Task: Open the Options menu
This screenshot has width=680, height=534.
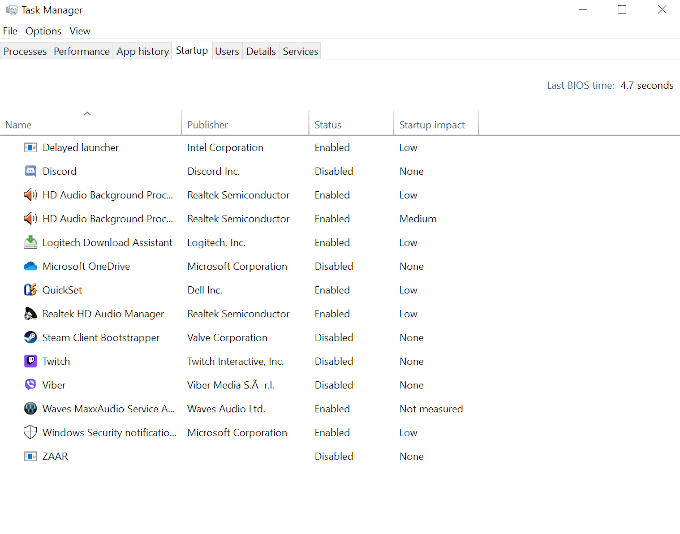Action: click(x=43, y=31)
